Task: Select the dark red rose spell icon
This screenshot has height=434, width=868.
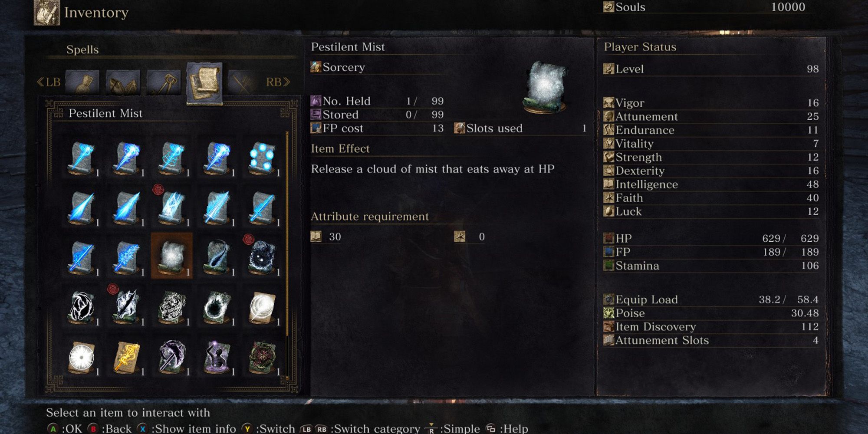Action: (262, 357)
